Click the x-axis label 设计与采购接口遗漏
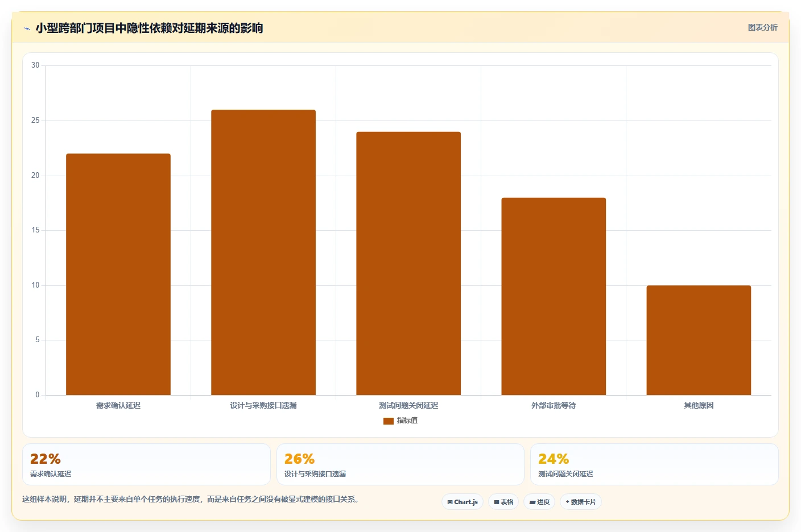 point(263,405)
